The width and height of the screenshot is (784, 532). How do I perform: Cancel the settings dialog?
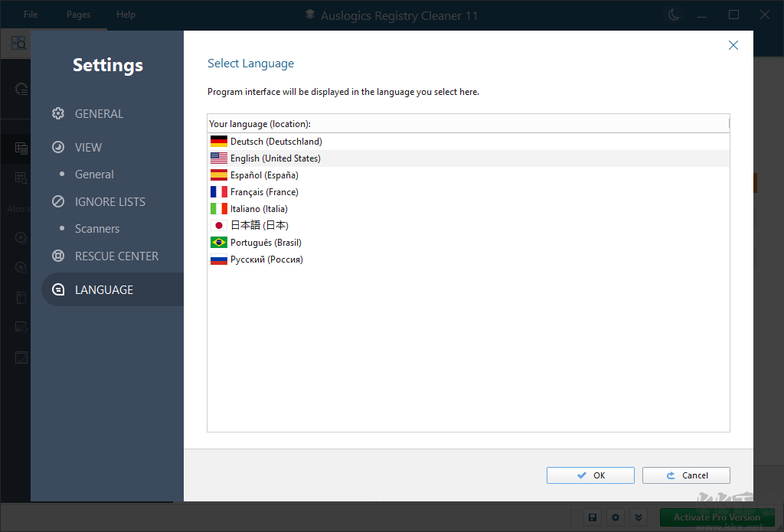point(686,475)
